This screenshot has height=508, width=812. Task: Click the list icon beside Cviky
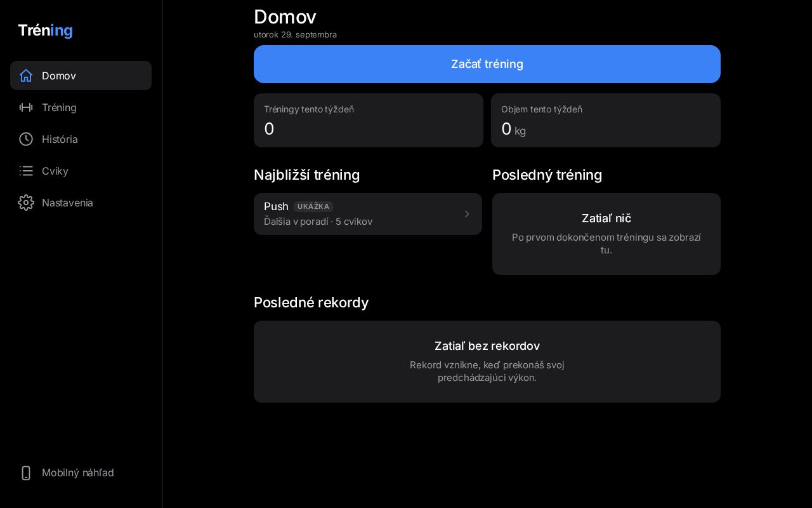(26, 171)
